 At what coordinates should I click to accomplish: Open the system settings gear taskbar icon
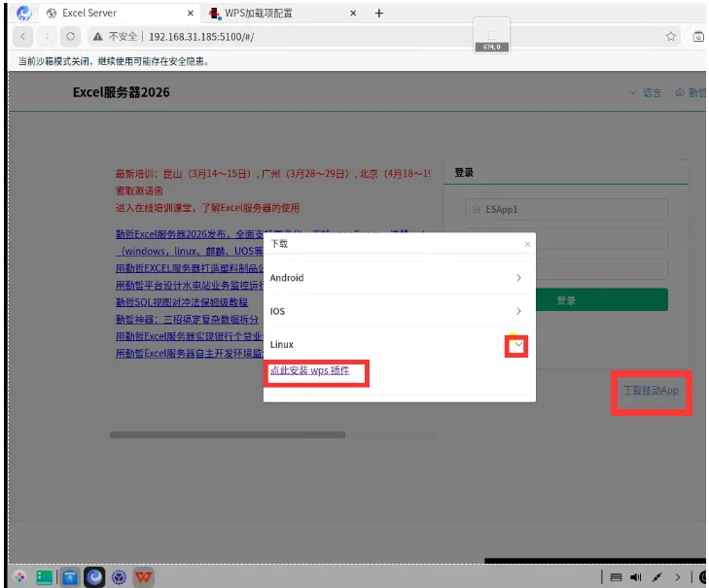119,577
